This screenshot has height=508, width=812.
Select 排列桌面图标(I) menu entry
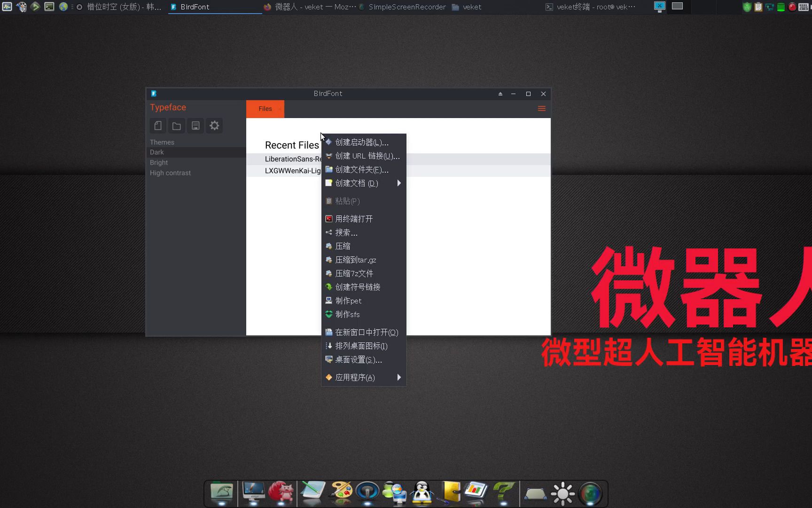coord(364,346)
